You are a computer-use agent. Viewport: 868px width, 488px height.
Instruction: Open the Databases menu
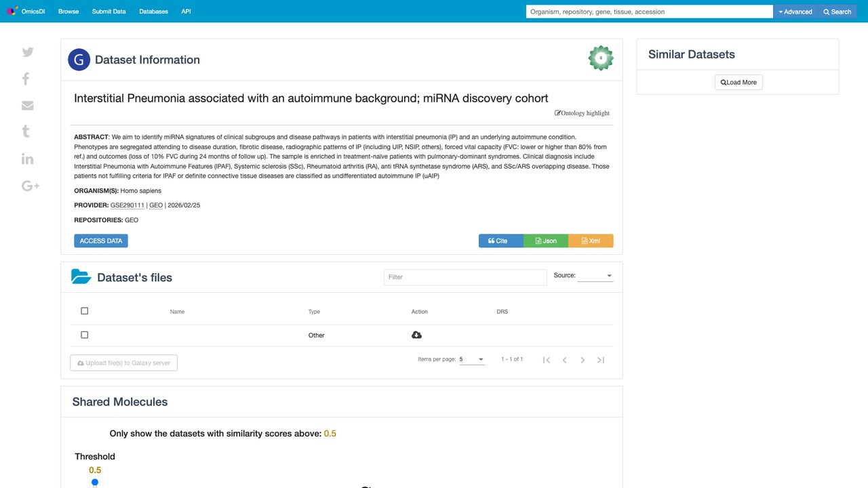coord(153,12)
